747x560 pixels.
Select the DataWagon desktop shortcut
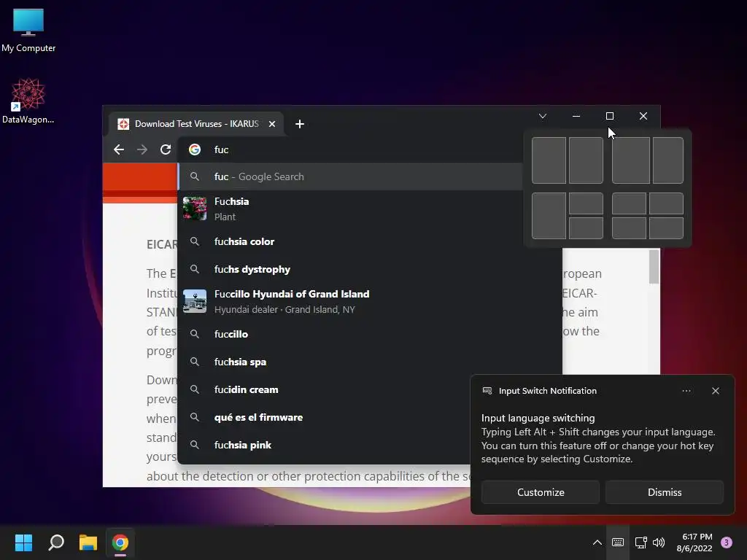(28, 101)
